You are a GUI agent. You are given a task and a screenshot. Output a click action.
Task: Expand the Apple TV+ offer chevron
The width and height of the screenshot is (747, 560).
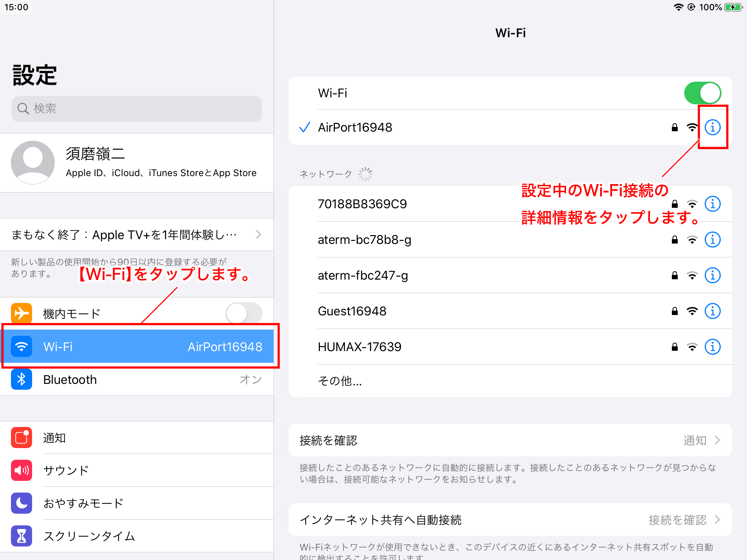[x=258, y=234]
